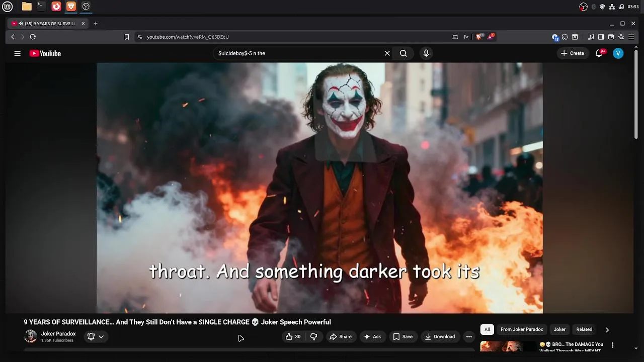Open the network tray icon

[612, 7]
